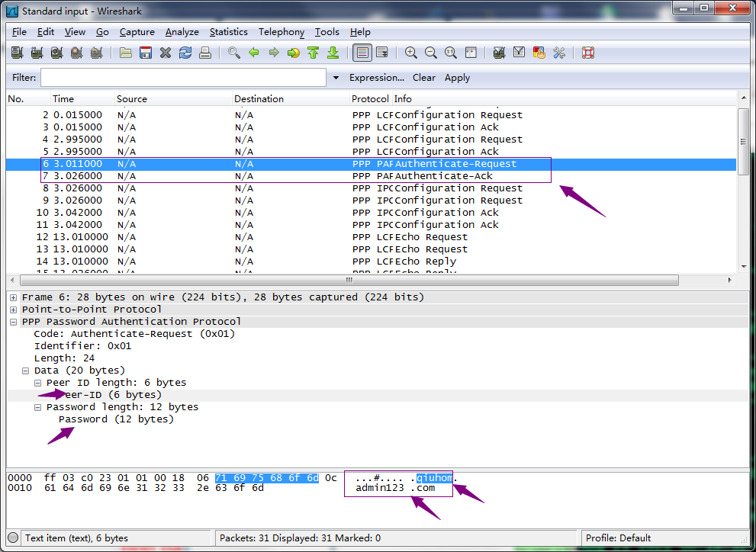Collapse the Password length node

click(x=37, y=407)
